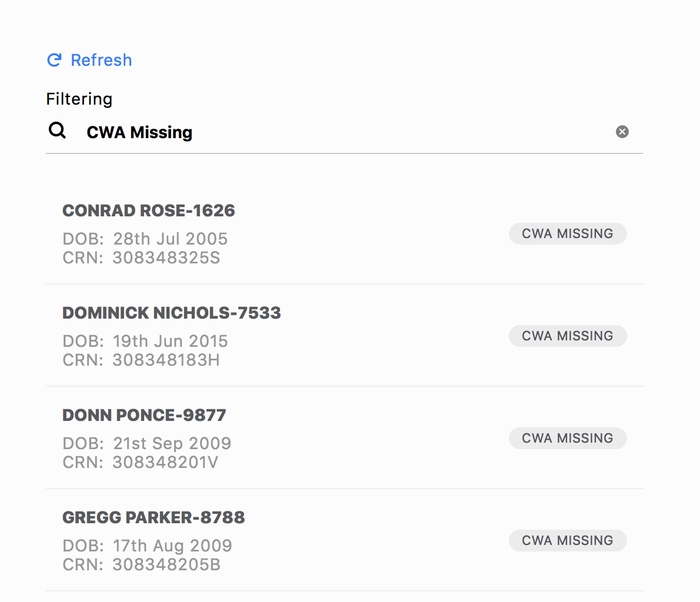Click the magnifying glass search icon
The height and width of the screenshot is (602, 700).
click(x=57, y=131)
